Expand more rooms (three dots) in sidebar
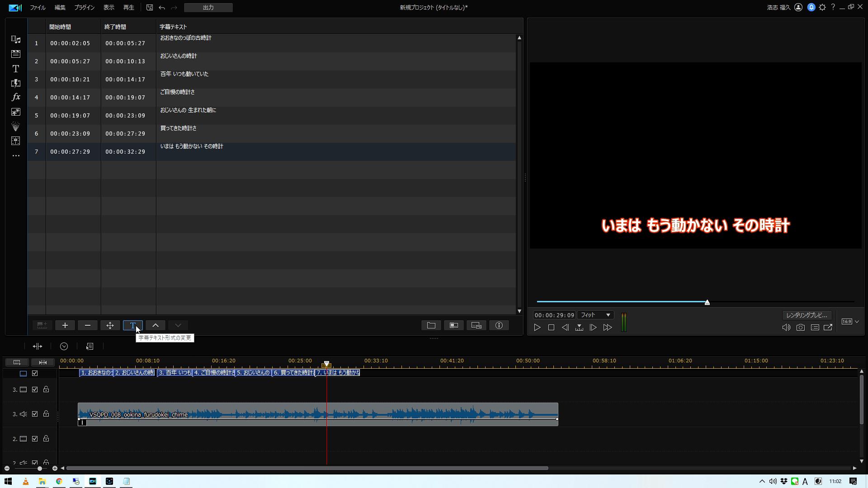Image resolution: width=868 pixels, height=488 pixels. coord(16,155)
